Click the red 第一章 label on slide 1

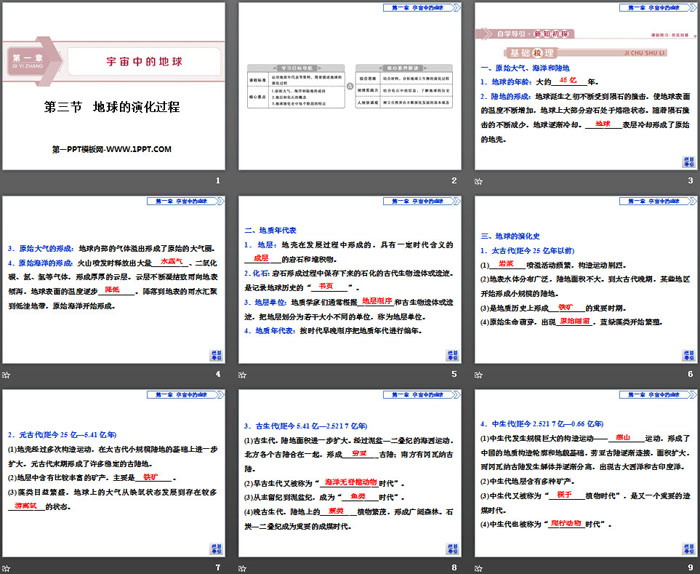(x=27, y=61)
